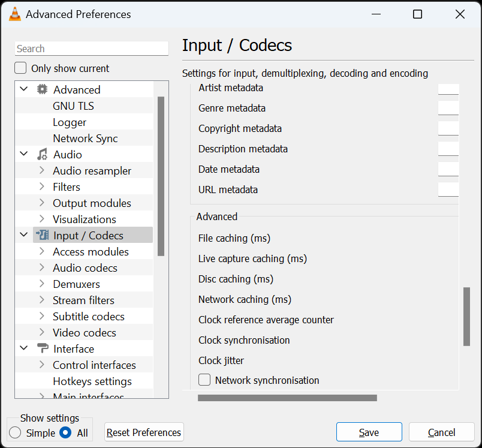Select the Interface tree item
This screenshot has height=448, width=482.
74,348
